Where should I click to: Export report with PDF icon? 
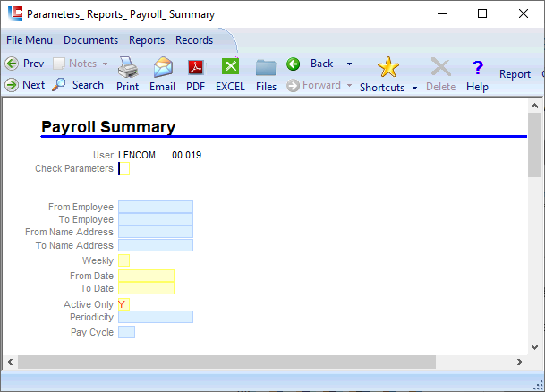coord(196,67)
